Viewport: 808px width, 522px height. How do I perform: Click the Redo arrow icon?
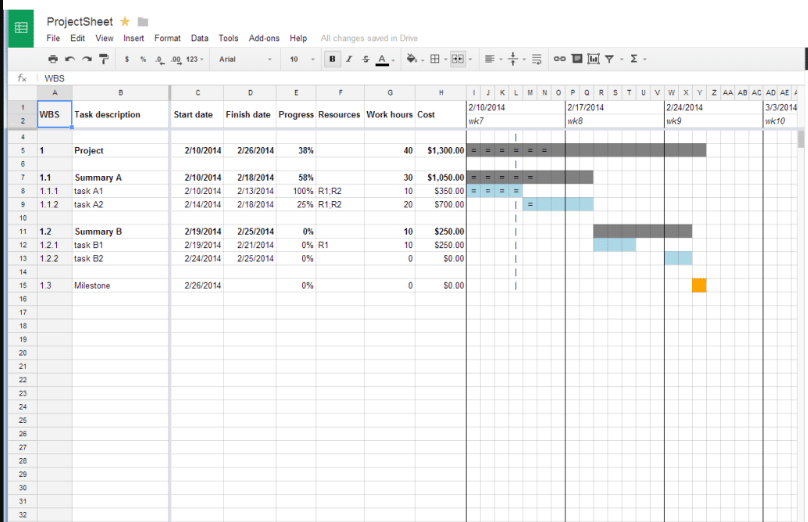87,59
